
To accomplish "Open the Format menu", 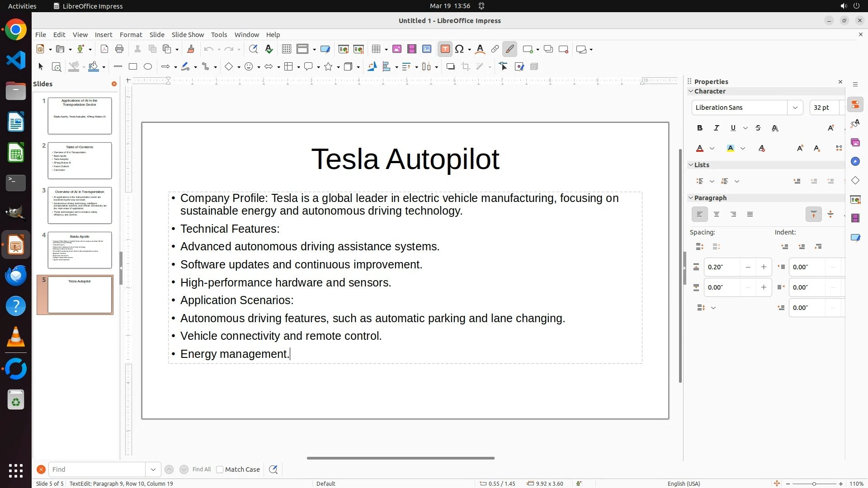I will tap(131, 35).
